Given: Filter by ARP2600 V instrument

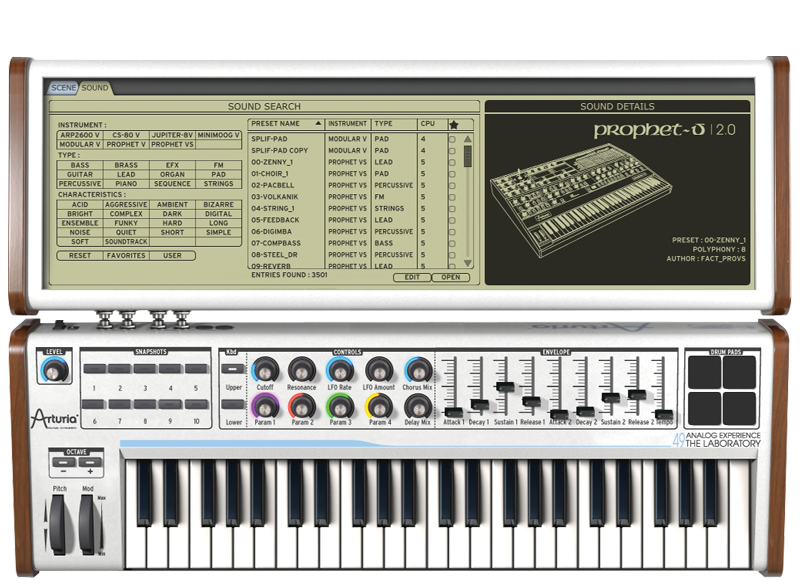Looking at the screenshot, I should (80, 135).
